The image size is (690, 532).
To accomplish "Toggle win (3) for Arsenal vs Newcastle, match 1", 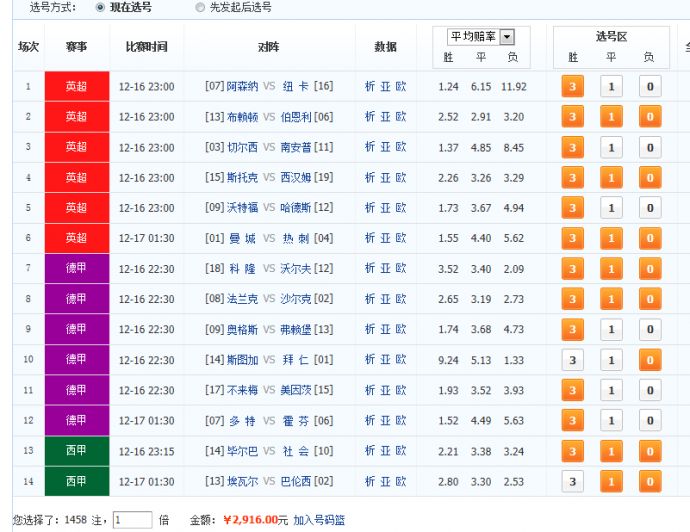I will [x=573, y=87].
